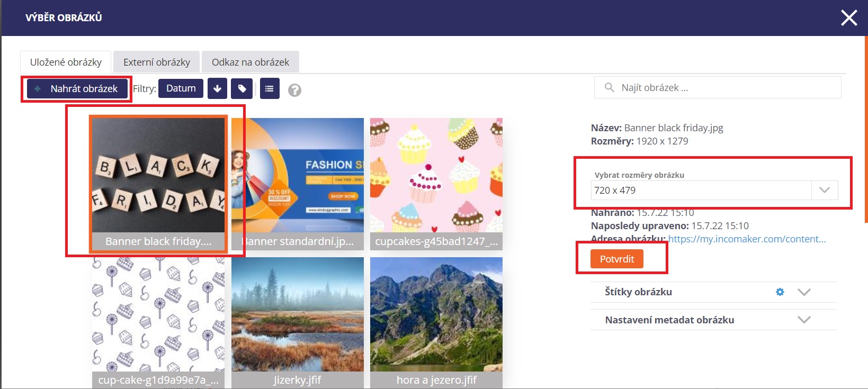The height and width of the screenshot is (389, 868).
Task: Switch to Externí obrázky tab
Action: point(157,62)
